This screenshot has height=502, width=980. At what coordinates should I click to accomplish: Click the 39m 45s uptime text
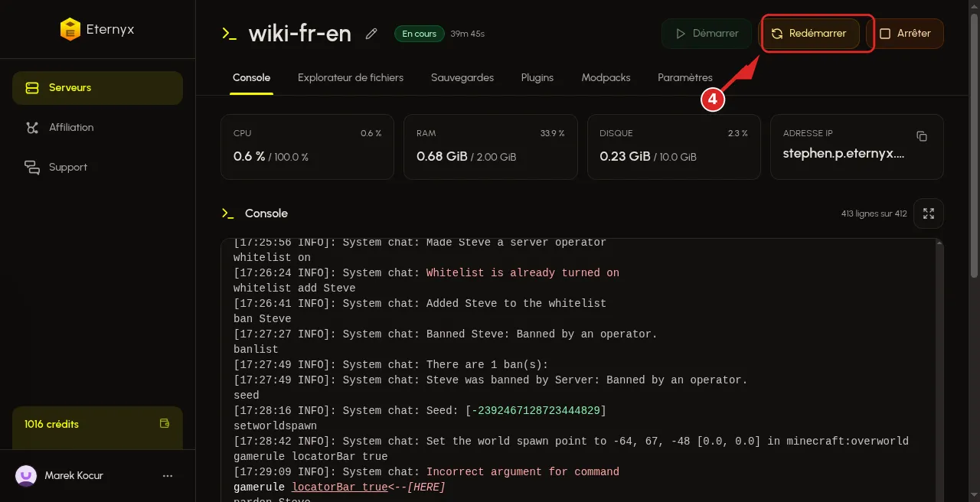468,34
